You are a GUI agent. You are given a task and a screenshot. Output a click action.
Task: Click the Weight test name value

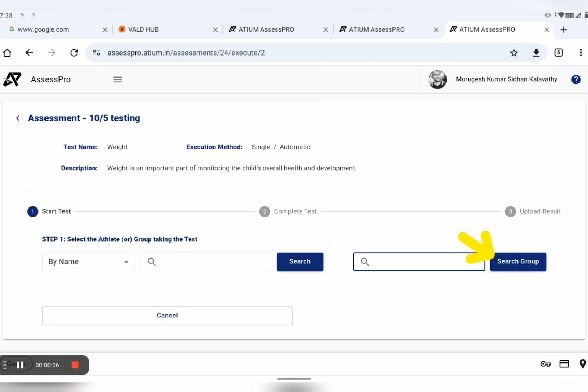click(117, 147)
